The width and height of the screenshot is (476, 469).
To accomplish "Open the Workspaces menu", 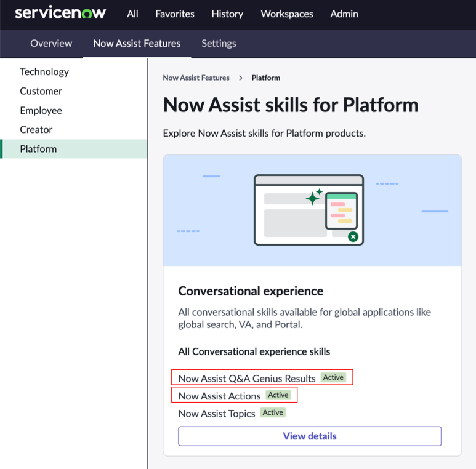I will point(287,14).
